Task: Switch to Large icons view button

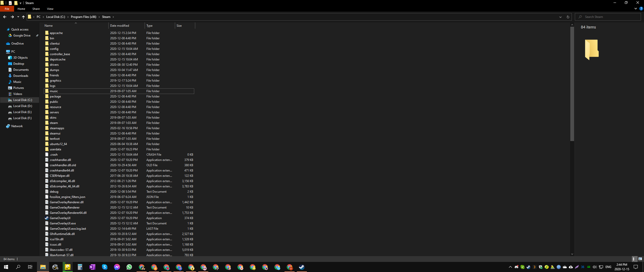Action: point(640,259)
